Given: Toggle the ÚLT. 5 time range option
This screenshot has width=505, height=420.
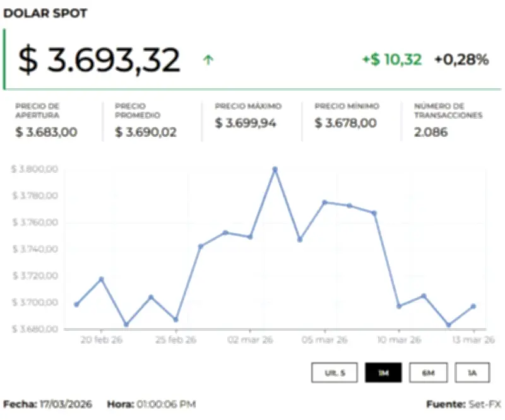Looking at the screenshot, I should (333, 373).
